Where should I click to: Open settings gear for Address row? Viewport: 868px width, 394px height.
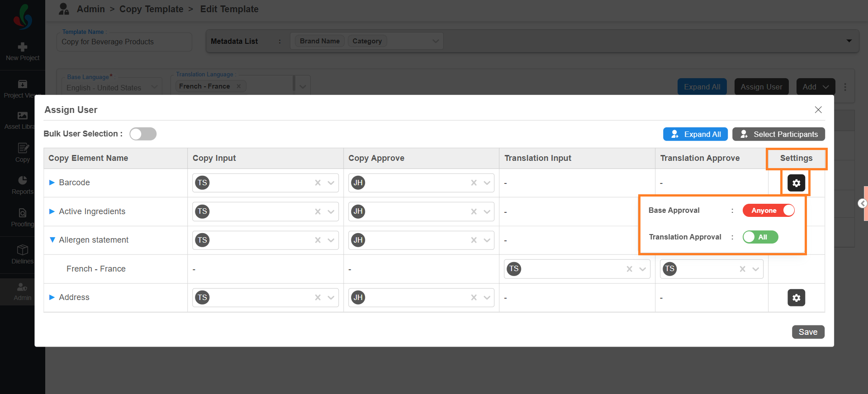796,298
